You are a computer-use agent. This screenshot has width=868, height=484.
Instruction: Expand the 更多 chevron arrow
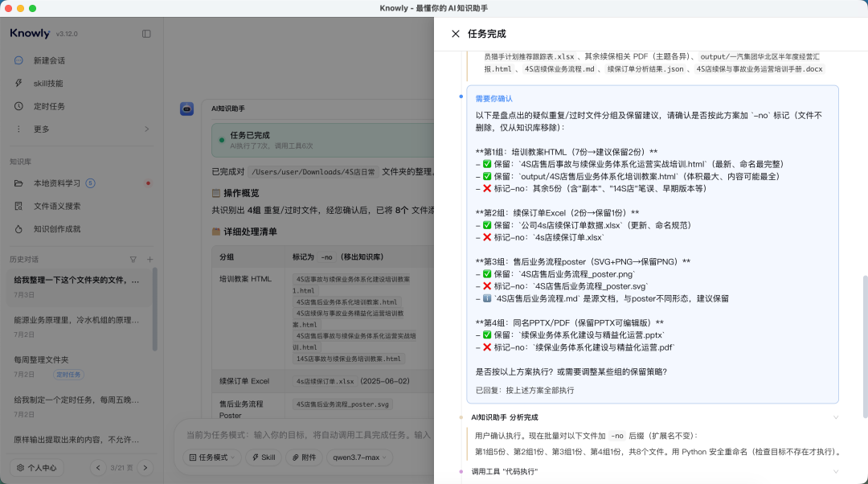(147, 129)
